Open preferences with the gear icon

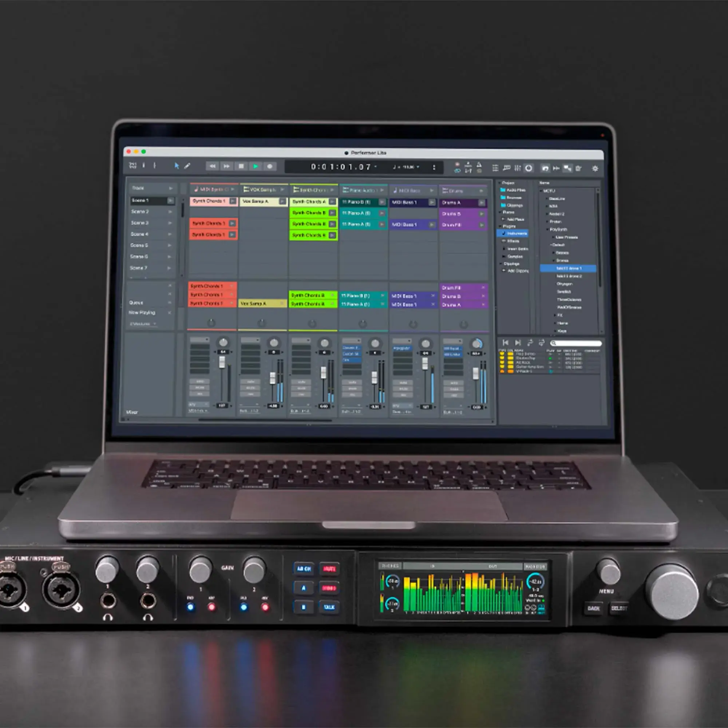pyautogui.click(x=595, y=169)
